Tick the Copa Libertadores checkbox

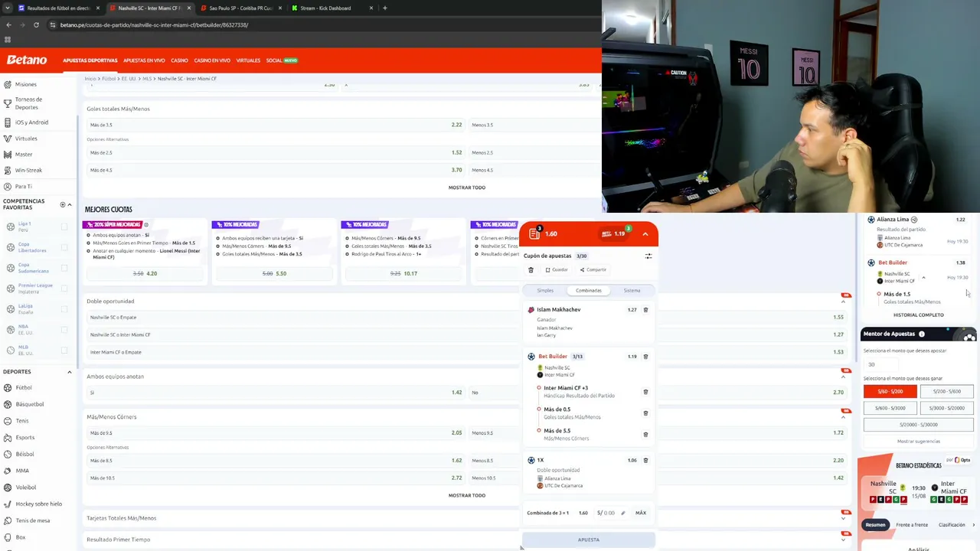(64, 248)
